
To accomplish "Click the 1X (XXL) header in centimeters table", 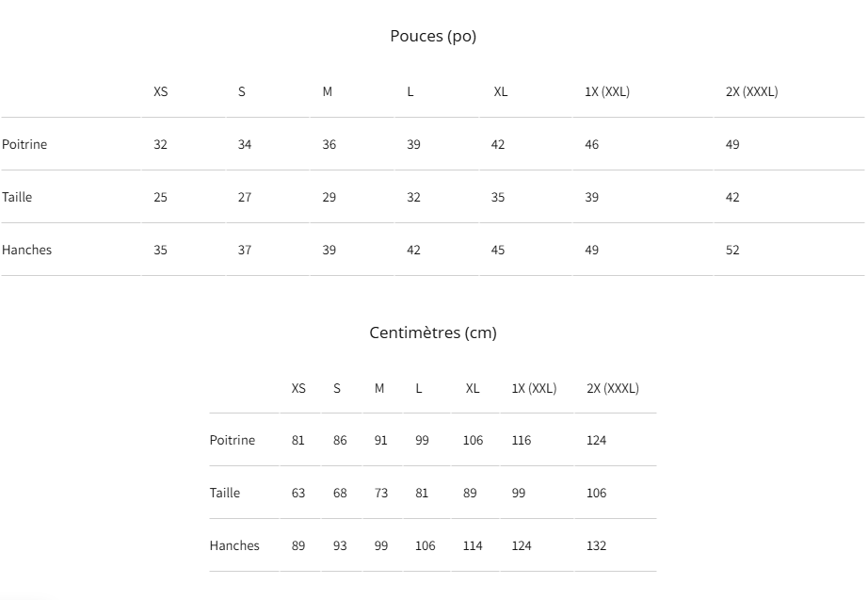I will 534,389.
